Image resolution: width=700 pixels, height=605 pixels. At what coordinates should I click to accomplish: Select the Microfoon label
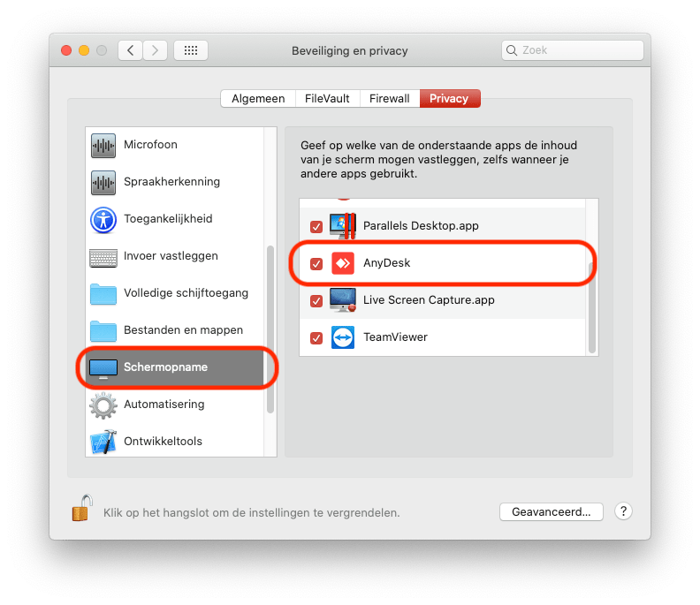pyautogui.click(x=150, y=145)
